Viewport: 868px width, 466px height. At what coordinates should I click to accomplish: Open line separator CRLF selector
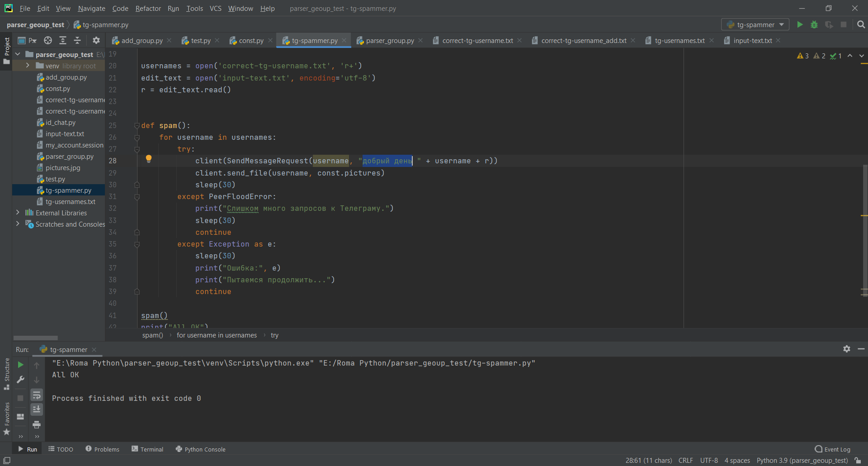(685, 461)
